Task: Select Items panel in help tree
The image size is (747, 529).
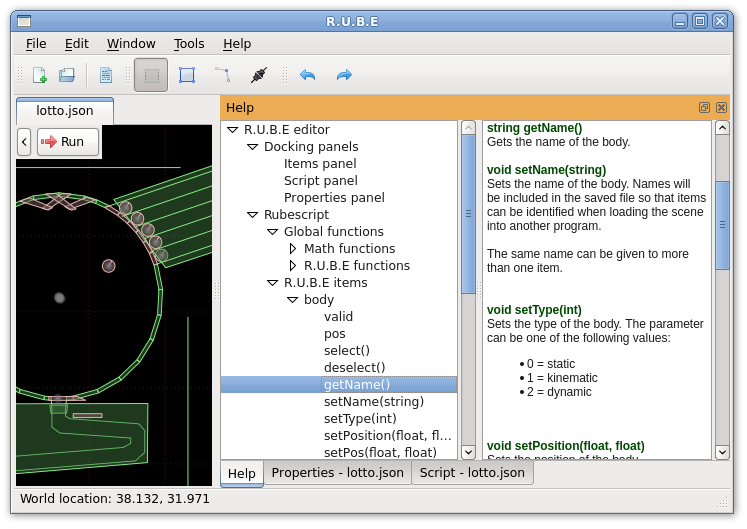Action: click(x=320, y=164)
